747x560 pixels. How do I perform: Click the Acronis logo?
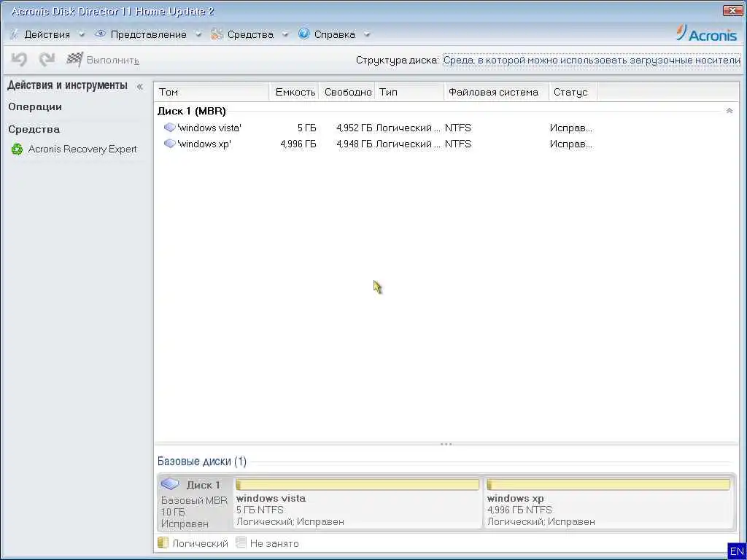click(x=706, y=34)
